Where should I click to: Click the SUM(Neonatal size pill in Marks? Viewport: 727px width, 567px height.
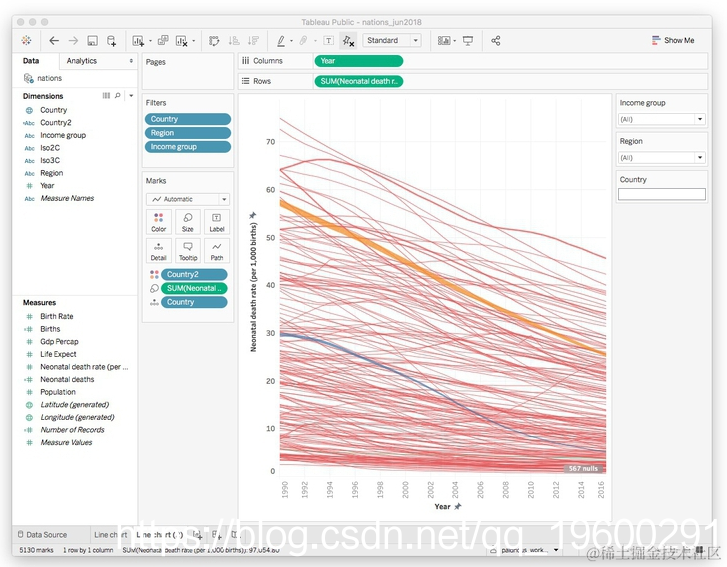[194, 288]
